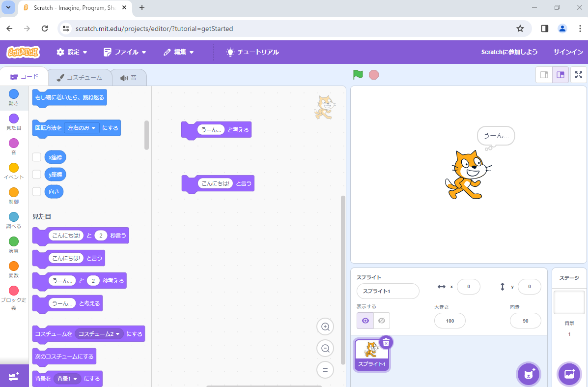
Task: Select the 見た目 looks category circle
Action: pos(14,119)
